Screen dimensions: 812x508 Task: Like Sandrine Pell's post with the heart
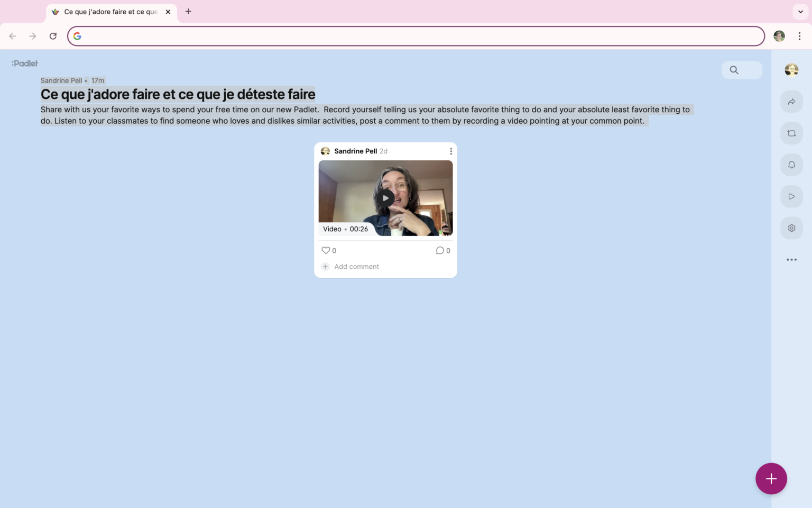click(326, 250)
